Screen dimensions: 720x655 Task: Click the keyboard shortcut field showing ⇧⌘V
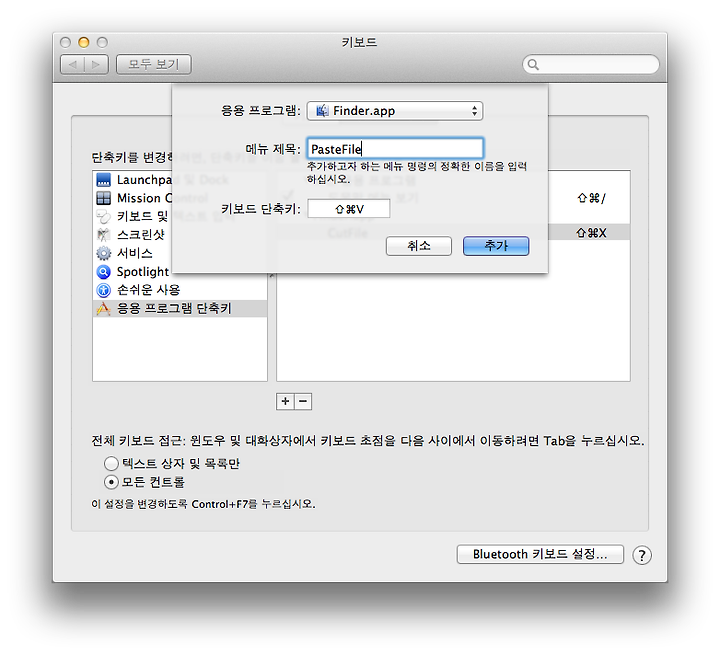pos(349,209)
